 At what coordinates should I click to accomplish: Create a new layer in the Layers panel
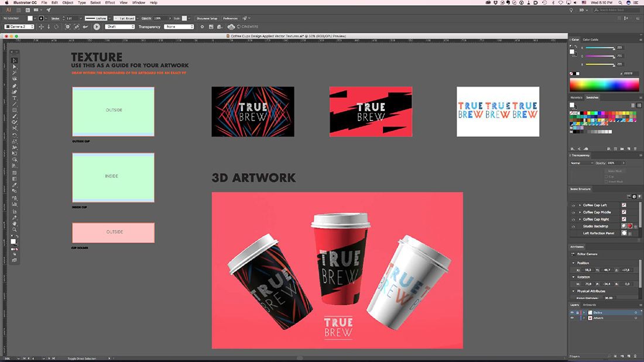click(628, 356)
